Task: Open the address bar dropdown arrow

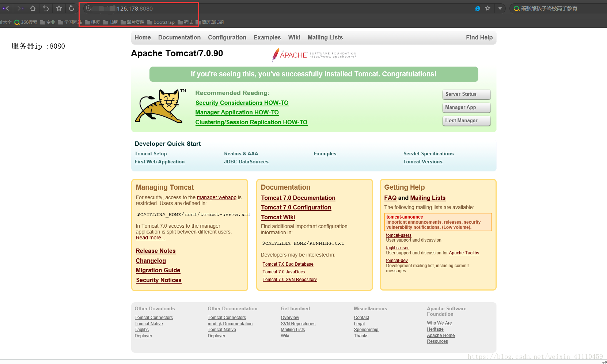Action: (500, 8)
